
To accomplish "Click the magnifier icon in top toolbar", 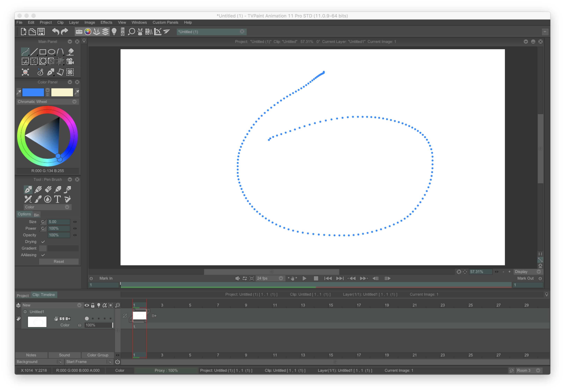I will tap(132, 32).
